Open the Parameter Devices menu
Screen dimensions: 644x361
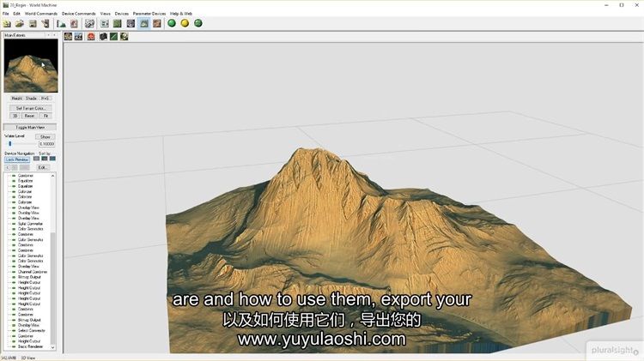149,14
